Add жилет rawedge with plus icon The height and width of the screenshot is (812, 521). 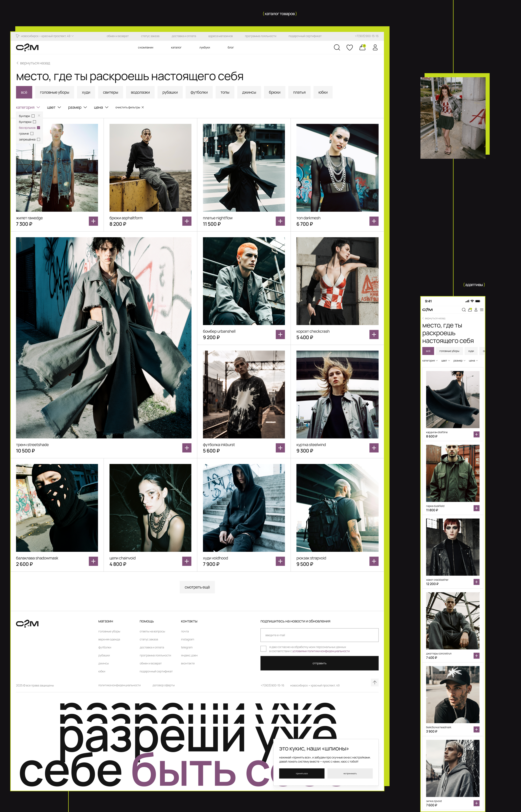point(93,221)
